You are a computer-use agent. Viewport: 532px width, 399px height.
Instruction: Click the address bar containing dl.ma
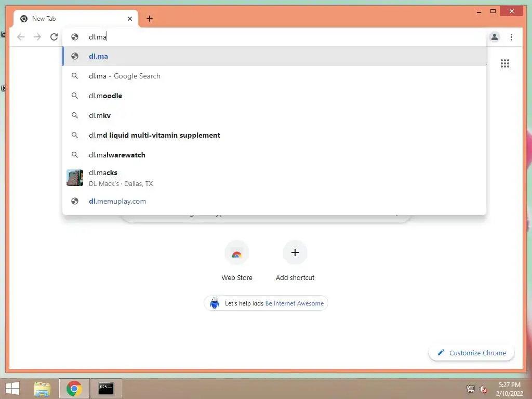pyautogui.click(x=274, y=37)
